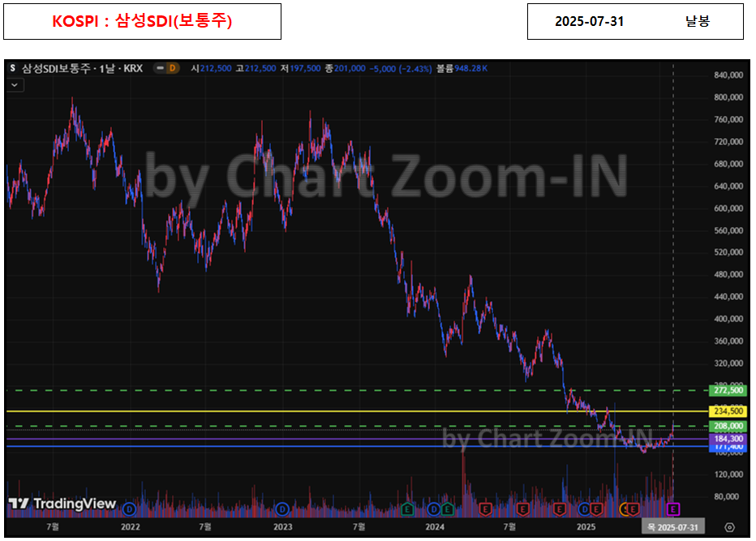Click the 2023 time axis label
Viewport: 756px width, 541px height.
click(x=283, y=527)
